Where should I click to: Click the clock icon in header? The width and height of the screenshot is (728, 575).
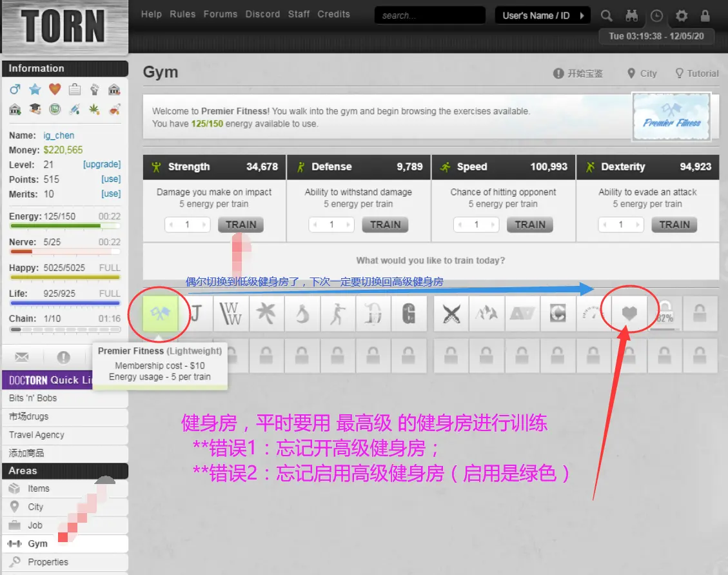coord(656,15)
